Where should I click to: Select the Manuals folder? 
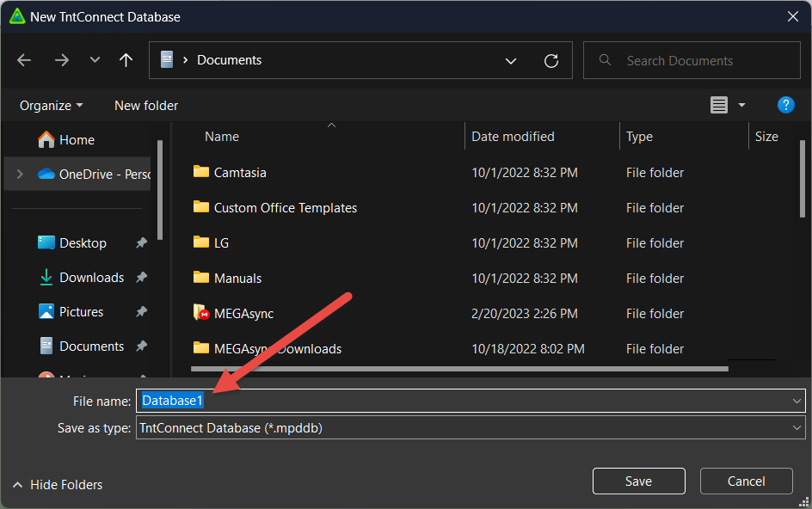pyautogui.click(x=237, y=278)
